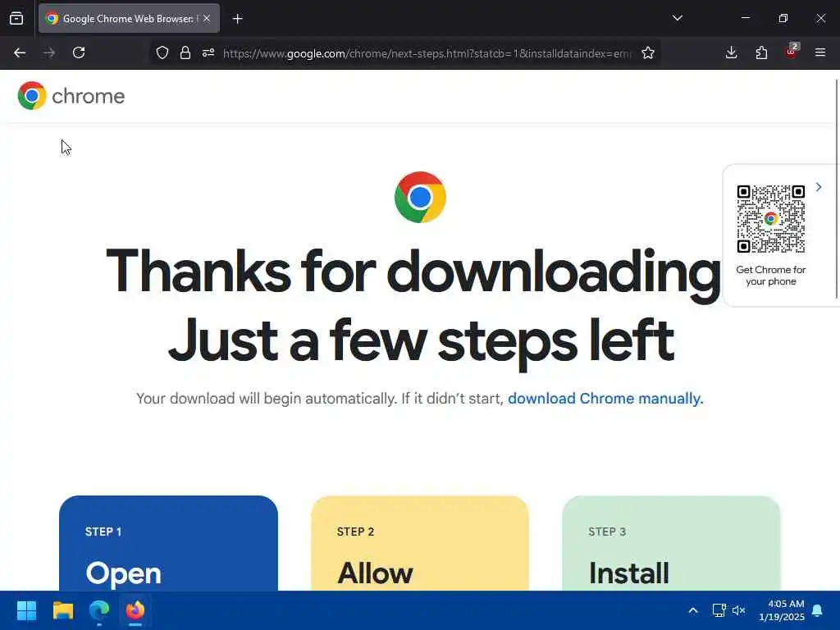The width and height of the screenshot is (840, 630).
Task: Select the Google Chrome Web Browser tab
Action: [x=129, y=19]
